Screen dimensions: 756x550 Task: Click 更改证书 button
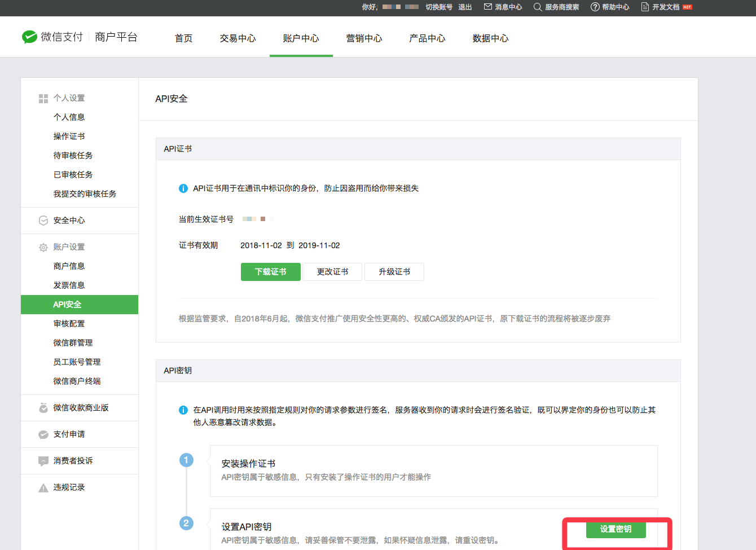coord(333,272)
